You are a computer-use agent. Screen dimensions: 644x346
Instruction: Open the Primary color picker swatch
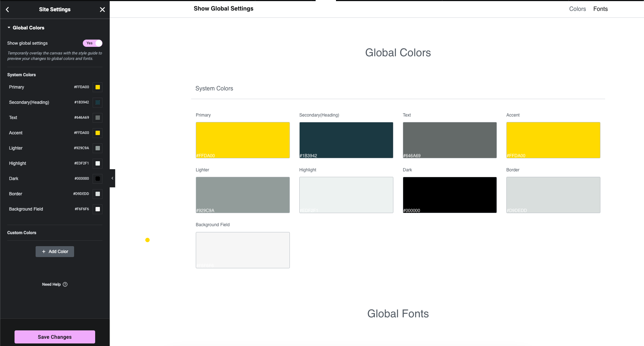(x=98, y=87)
